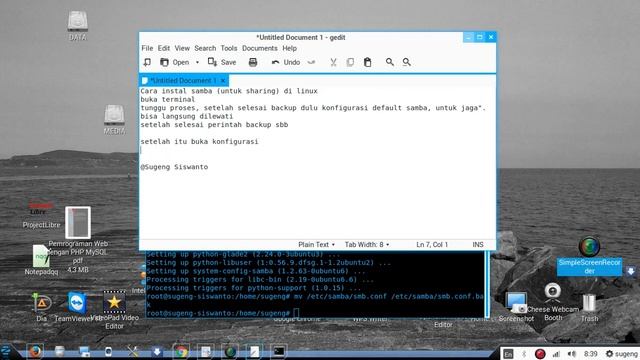
Task: Click the terminal window's right scrollbar
Action: point(487,284)
